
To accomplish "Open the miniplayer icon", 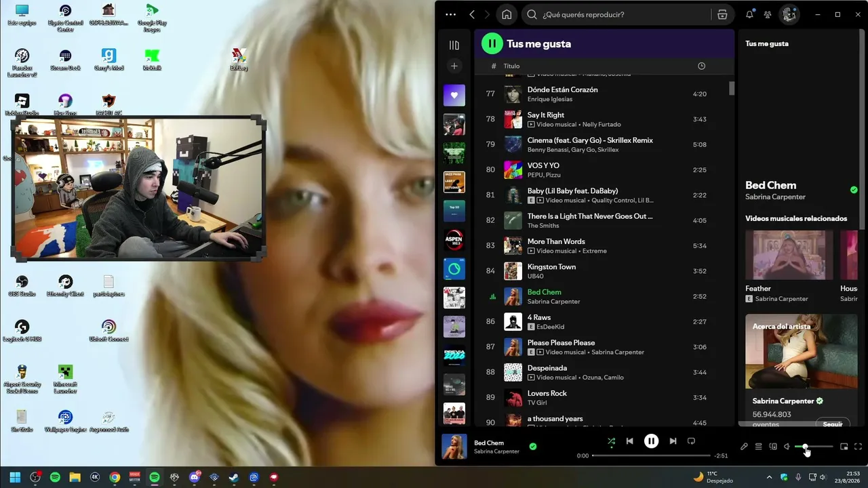I will click(x=844, y=447).
